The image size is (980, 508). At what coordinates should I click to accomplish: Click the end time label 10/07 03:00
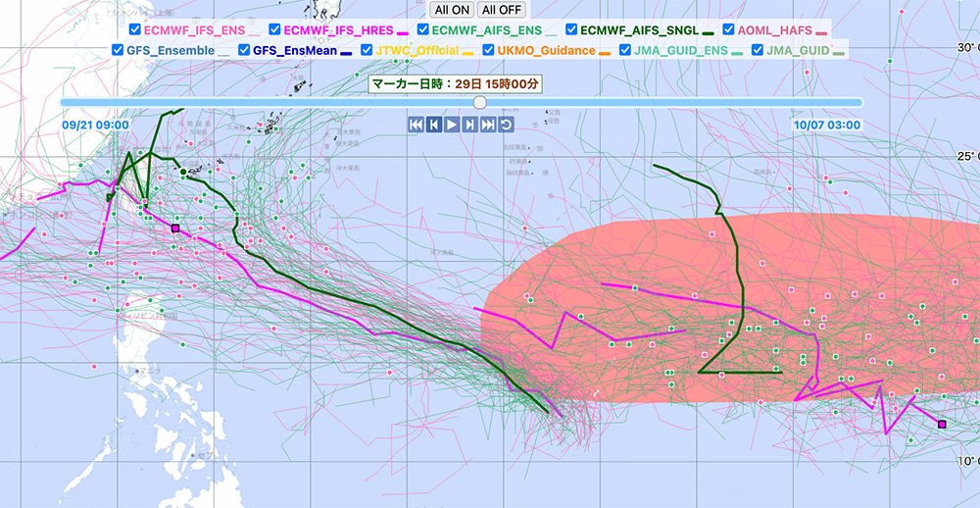tap(827, 125)
